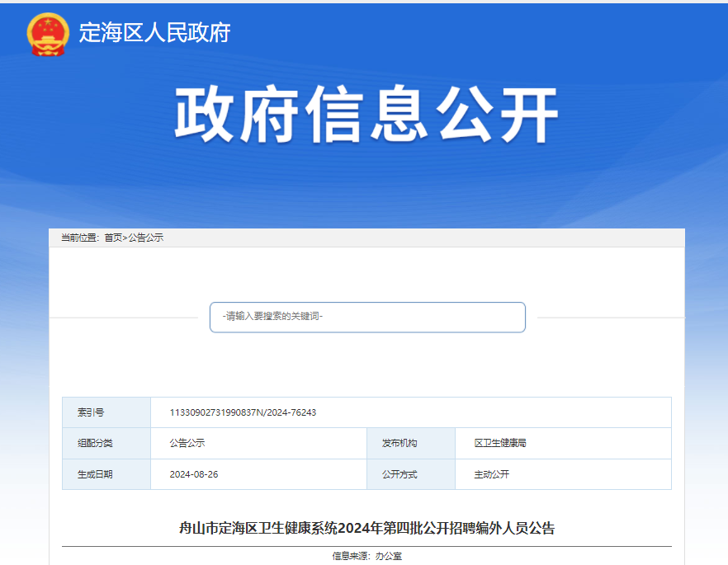The height and width of the screenshot is (565, 728).
Task: Click the 当前位置 label
Action: click(x=79, y=238)
